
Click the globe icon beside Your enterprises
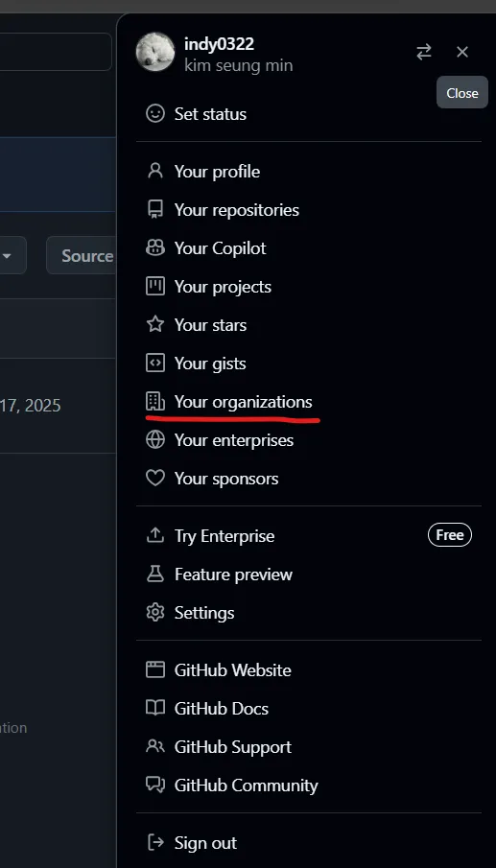155,439
